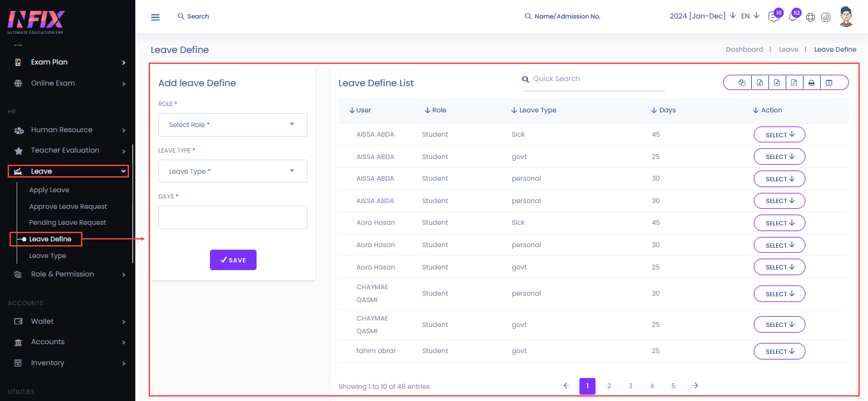Viewport: 868px width, 401px height.
Task: Go to Dashboard breadcrumb link
Action: pyautogui.click(x=744, y=49)
